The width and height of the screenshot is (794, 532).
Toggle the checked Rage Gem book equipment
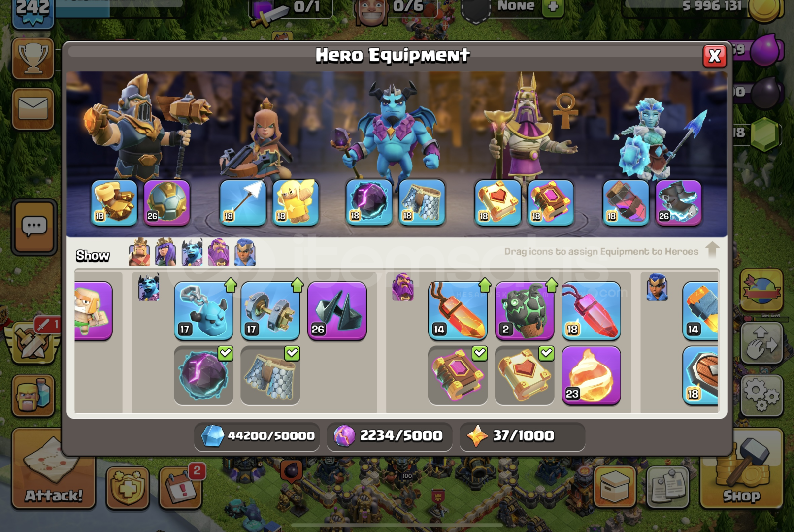coord(458,375)
